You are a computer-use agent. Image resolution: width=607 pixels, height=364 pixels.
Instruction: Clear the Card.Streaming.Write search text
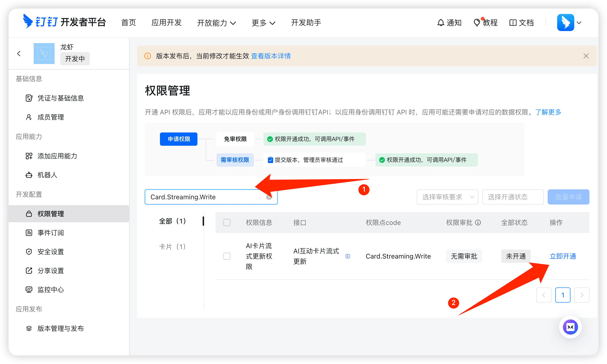tap(269, 197)
